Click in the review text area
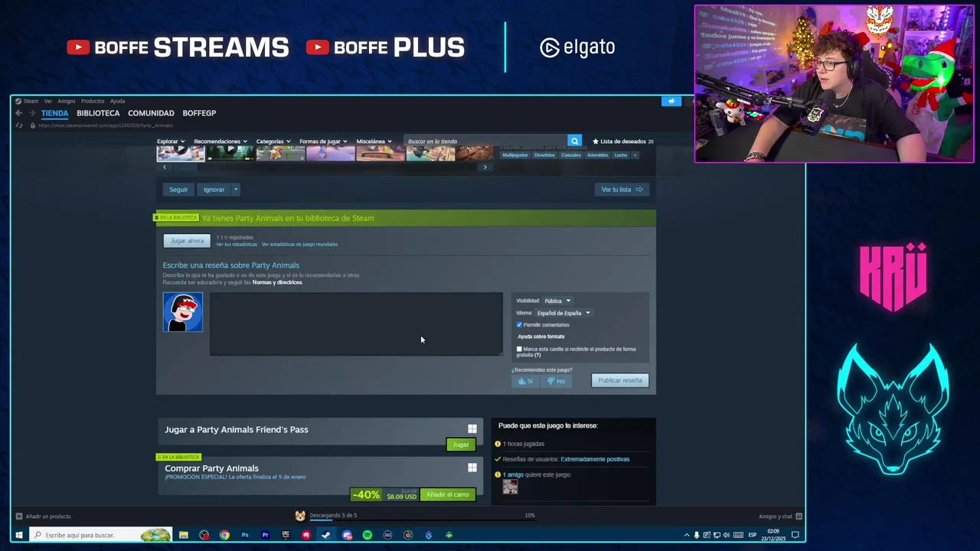Viewport: 980px width, 551px height. (356, 324)
